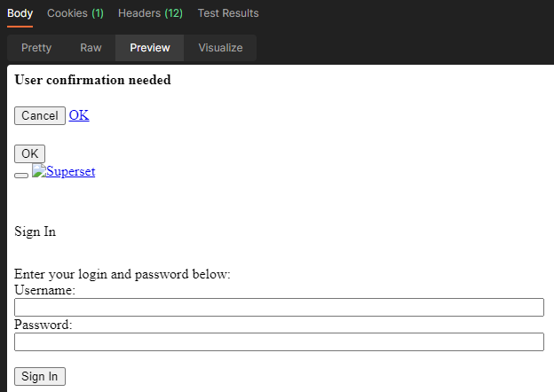Image resolution: width=554 pixels, height=392 pixels.
Task: Click the 'Password:' label
Action: tap(44, 325)
